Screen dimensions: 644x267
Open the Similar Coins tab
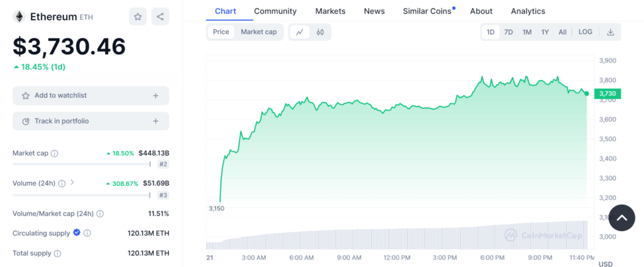coord(427,11)
